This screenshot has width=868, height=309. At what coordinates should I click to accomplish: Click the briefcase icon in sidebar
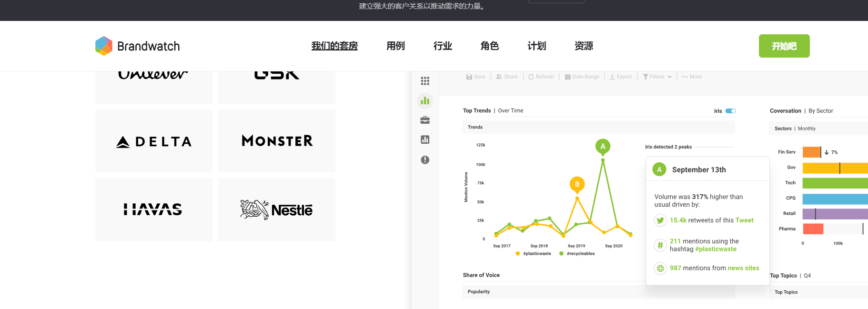coord(425,120)
